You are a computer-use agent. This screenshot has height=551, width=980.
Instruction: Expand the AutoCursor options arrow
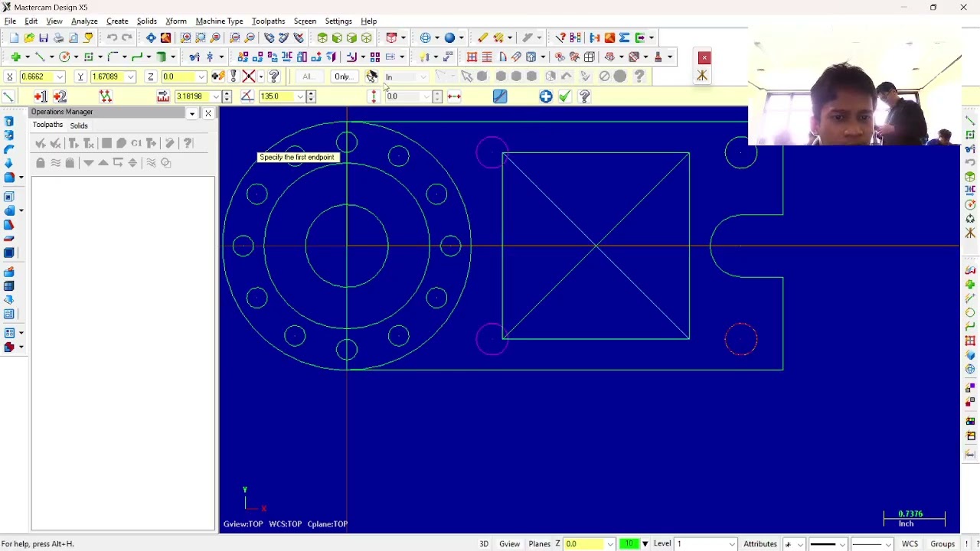click(x=261, y=77)
